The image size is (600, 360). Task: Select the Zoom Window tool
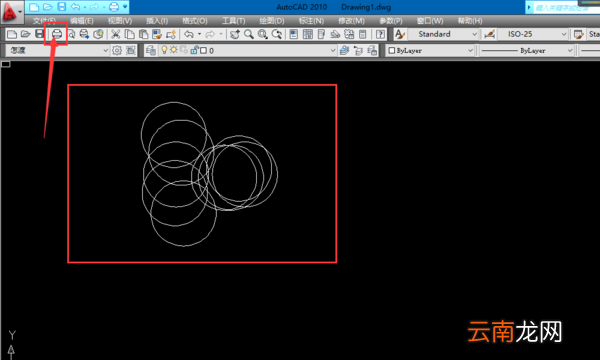click(x=262, y=34)
